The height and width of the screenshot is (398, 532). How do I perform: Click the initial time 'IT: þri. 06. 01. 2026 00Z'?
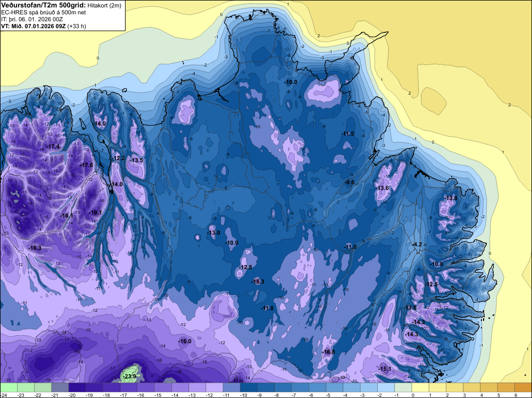(32, 19)
